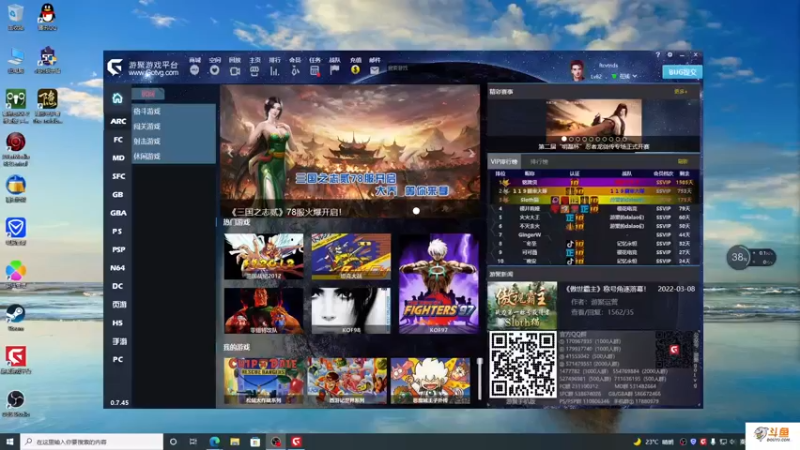The width and height of the screenshot is (800, 450).
Task: Open the 回放 replay camera icon
Action: 235,71
